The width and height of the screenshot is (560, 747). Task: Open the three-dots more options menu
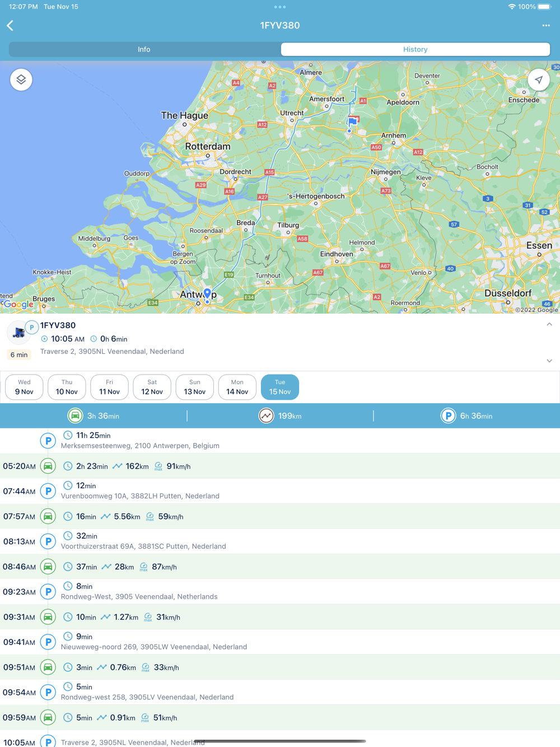[546, 26]
